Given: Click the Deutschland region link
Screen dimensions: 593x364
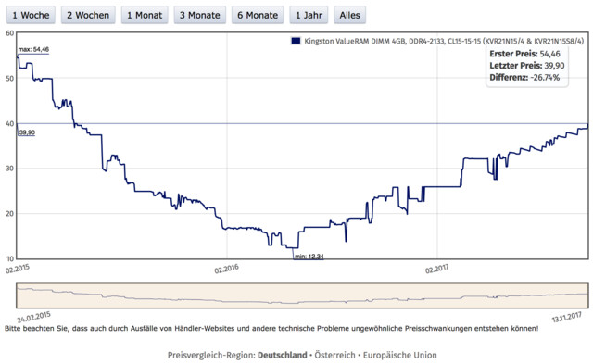Looking at the screenshot, I should click(x=282, y=356).
